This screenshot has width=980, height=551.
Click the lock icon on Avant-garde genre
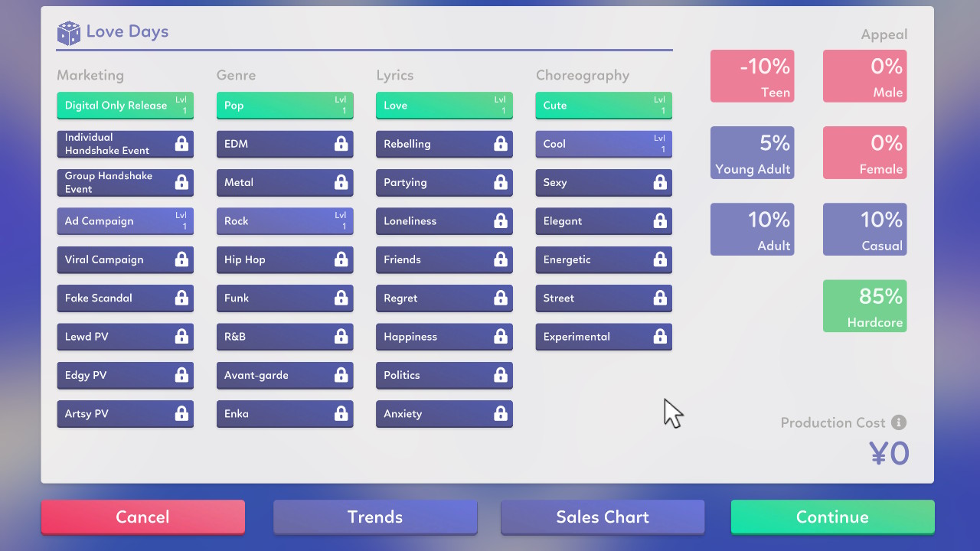[x=341, y=375]
